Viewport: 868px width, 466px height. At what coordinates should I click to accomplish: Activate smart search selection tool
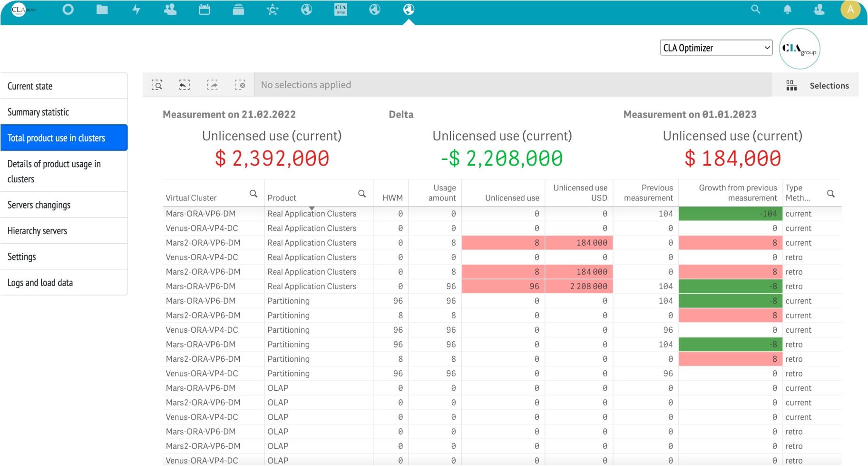coord(156,85)
